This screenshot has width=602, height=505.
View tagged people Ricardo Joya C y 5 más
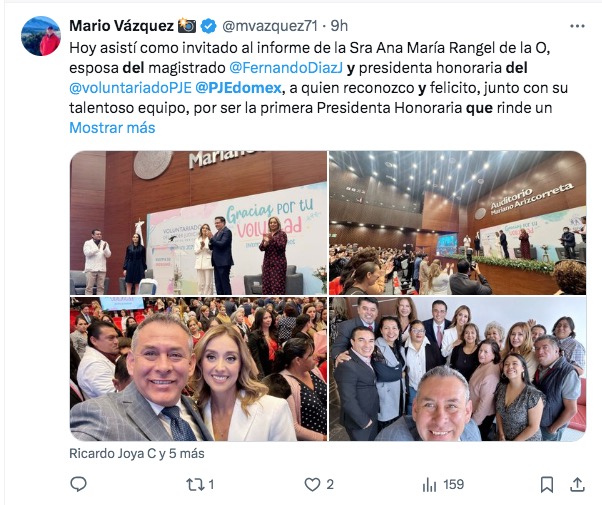pyautogui.click(x=137, y=454)
